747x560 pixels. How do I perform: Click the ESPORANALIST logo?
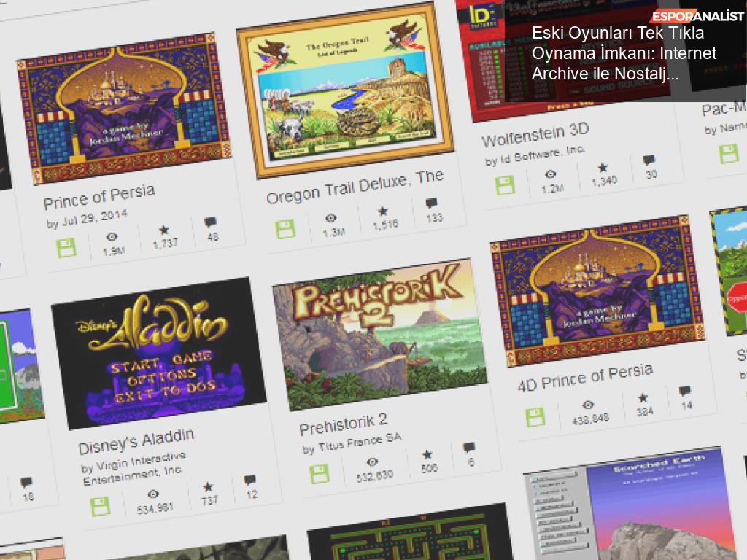(697, 16)
